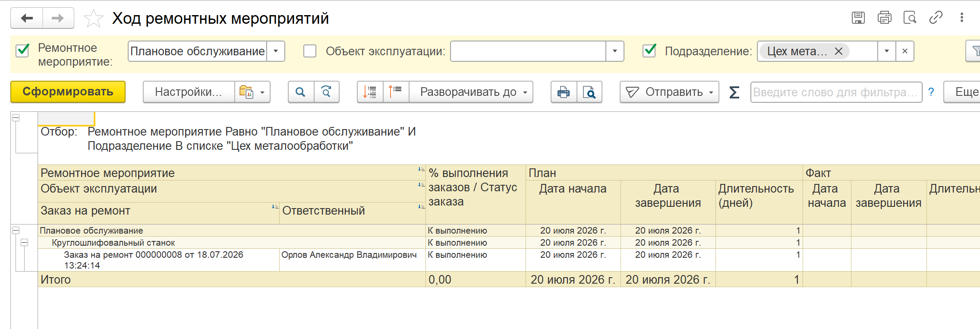Click the Итого total row label
This screenshot has height=329, width=980.
[56, 279]
